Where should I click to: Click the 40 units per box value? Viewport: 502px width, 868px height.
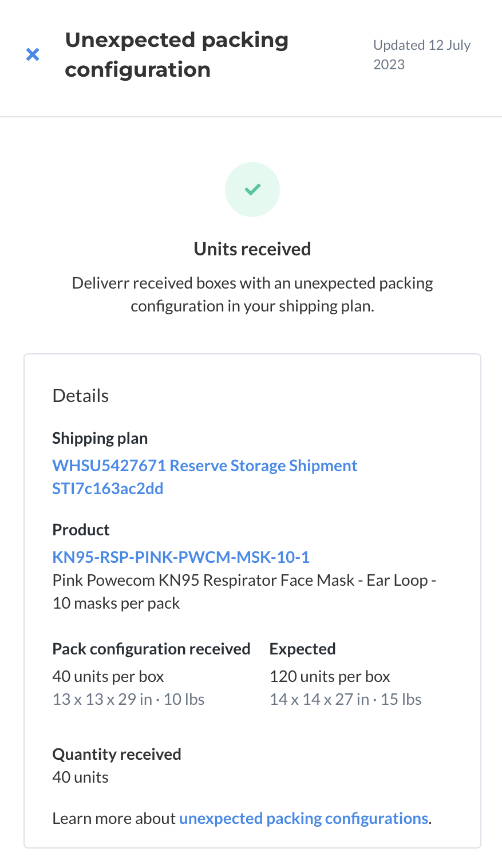coord(108,676)
